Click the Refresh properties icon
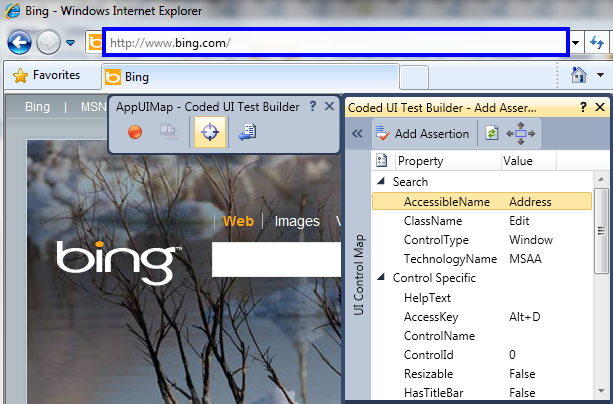Screen dimensions: 613x404 pos(491,133)
